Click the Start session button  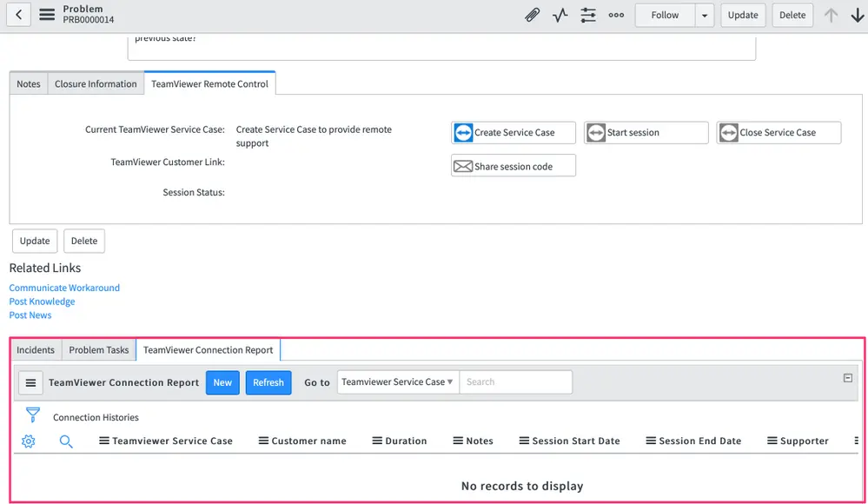click(x=646, y=132)
